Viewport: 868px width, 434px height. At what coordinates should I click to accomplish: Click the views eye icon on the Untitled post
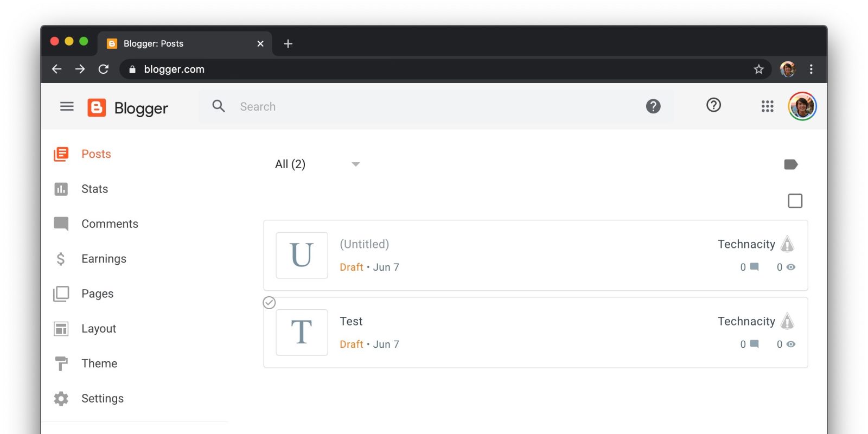pyautogui.click(x=791, y=267)
